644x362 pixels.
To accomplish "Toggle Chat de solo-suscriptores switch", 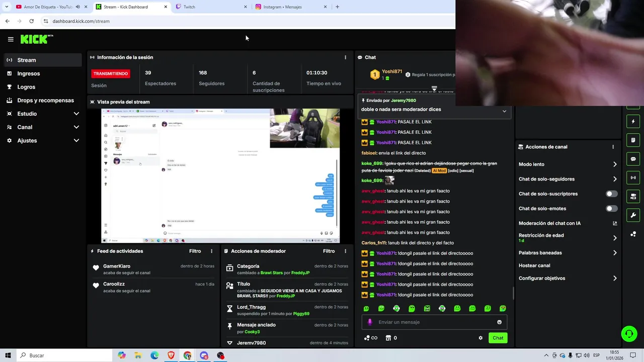I will [x=611, y=194].
